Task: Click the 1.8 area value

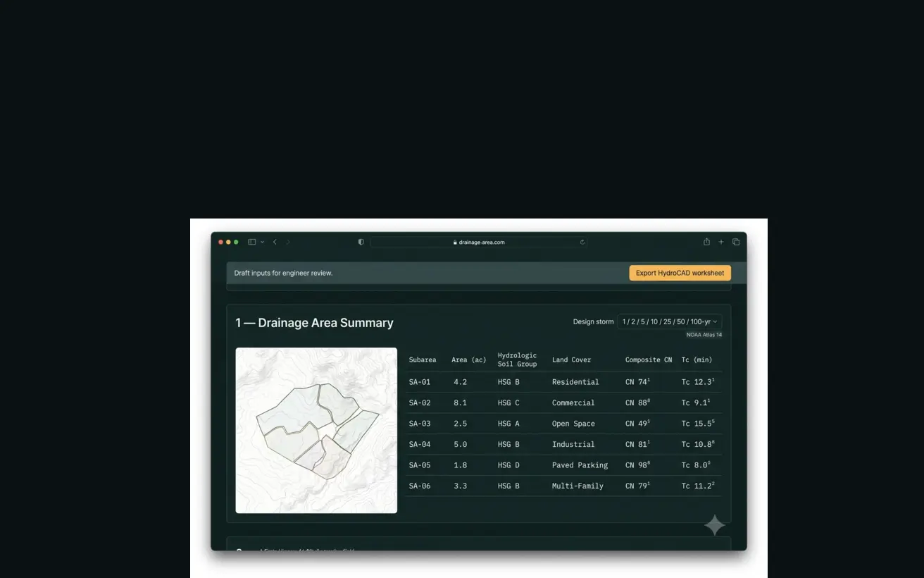Action: (461, 465)
